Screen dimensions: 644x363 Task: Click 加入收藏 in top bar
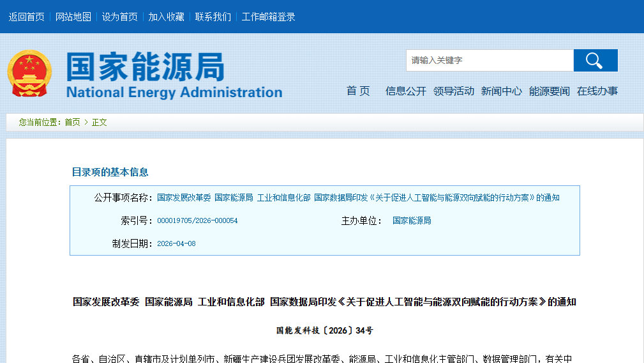tap(166, 17)
